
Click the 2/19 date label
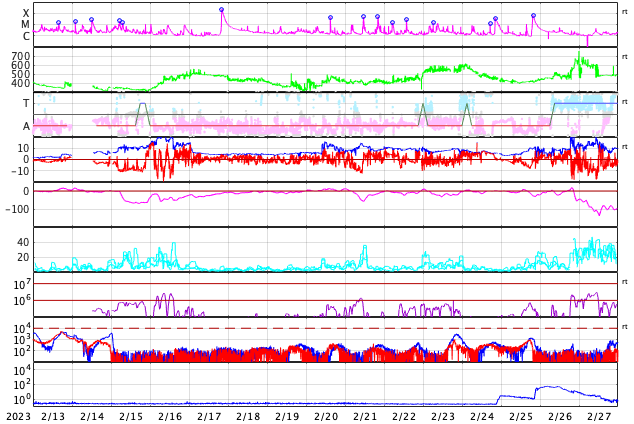point(287,417)
